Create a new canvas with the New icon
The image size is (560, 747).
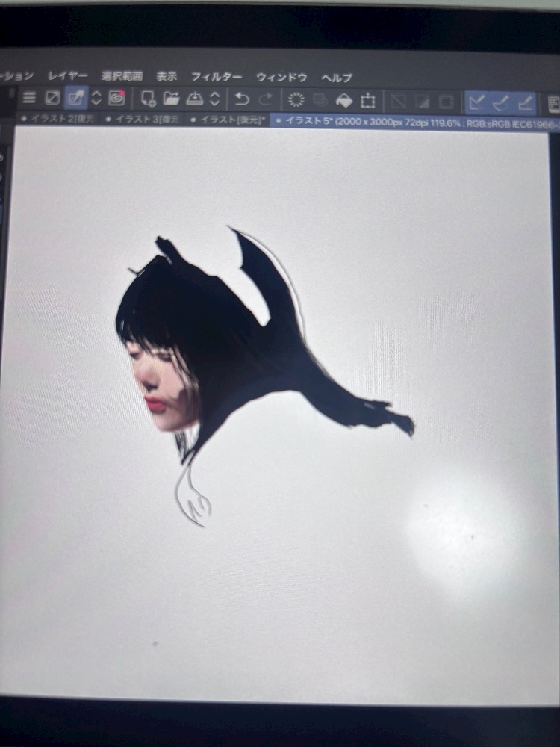click(148, 99)
